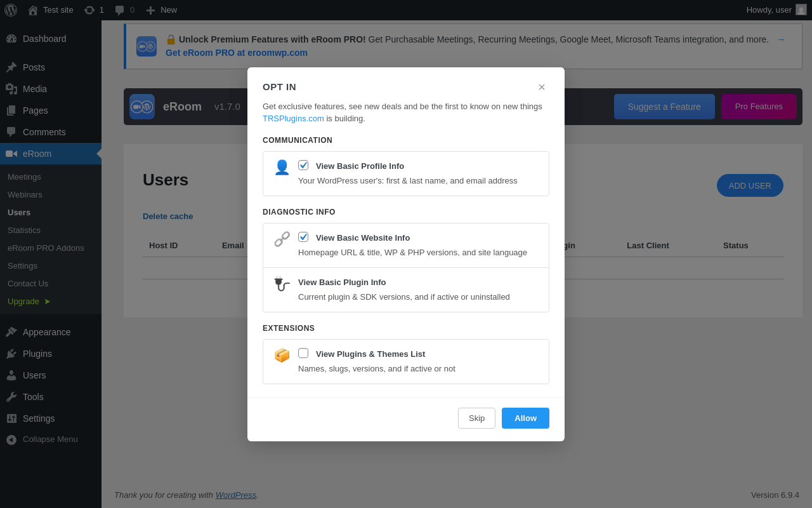Open the Howdy, user account menu
The image size is (812, 508).
[776, 10]
